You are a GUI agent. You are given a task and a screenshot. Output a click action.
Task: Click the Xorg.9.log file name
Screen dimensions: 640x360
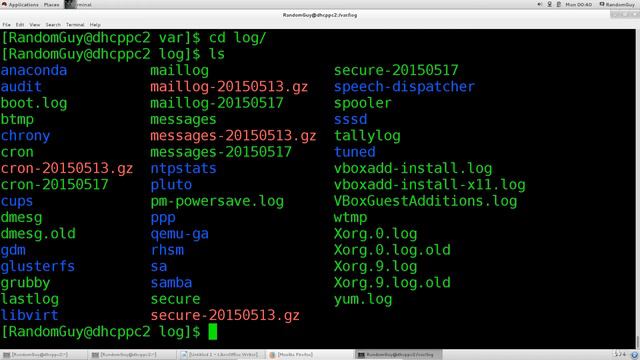376,267
